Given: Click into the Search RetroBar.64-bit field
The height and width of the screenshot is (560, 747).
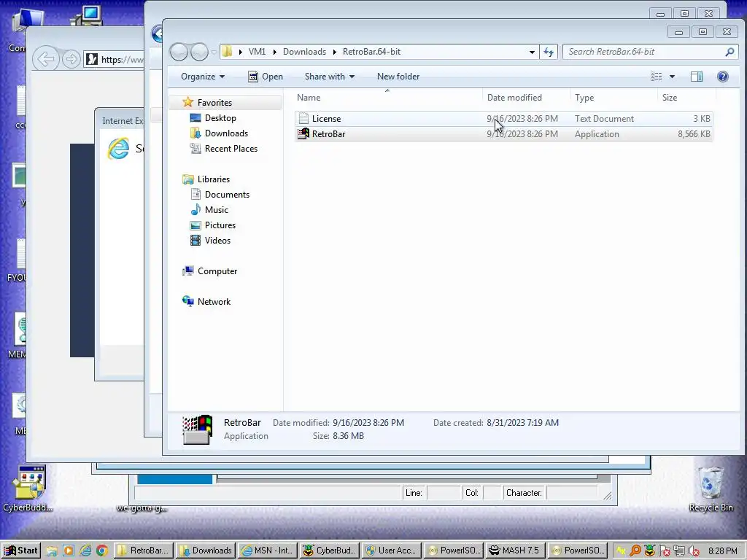Looking at the screenshot, I should click(643, 52).
